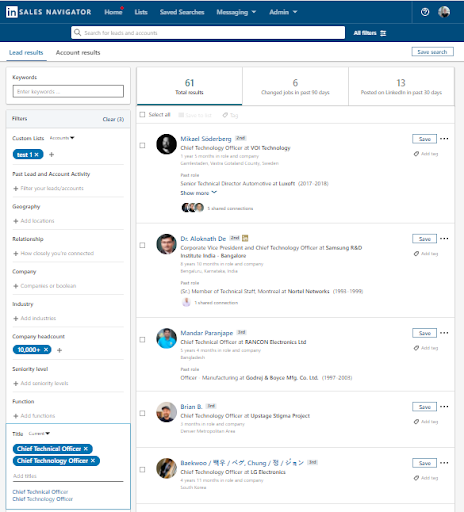Click plus icon to add locations
This screenshot has height=512, width=464.
(x=15, y=221)
